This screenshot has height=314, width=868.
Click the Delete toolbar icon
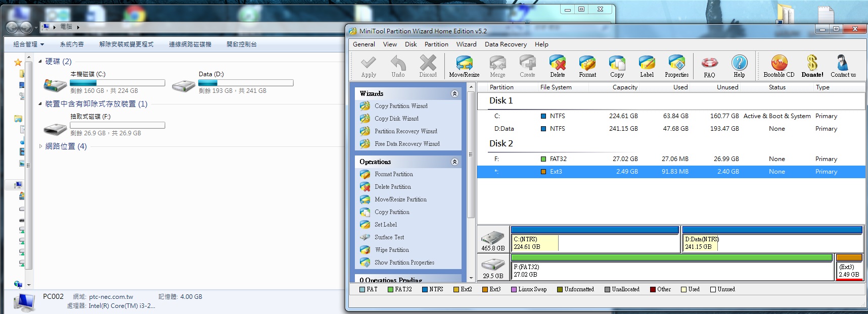558,66
